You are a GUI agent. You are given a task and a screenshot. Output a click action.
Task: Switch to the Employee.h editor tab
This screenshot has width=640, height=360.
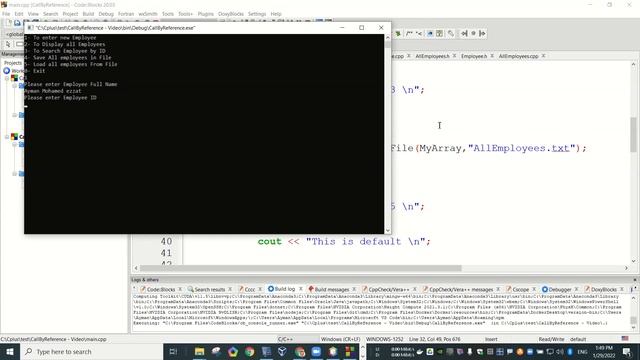(x=474, y=56)
